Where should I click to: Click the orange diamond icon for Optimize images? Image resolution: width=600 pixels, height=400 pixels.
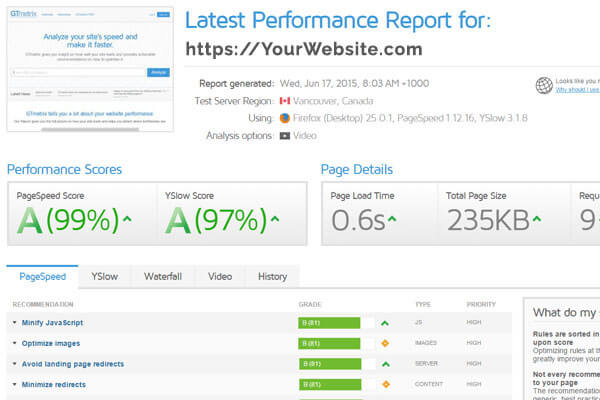click(x=385, y=343)
